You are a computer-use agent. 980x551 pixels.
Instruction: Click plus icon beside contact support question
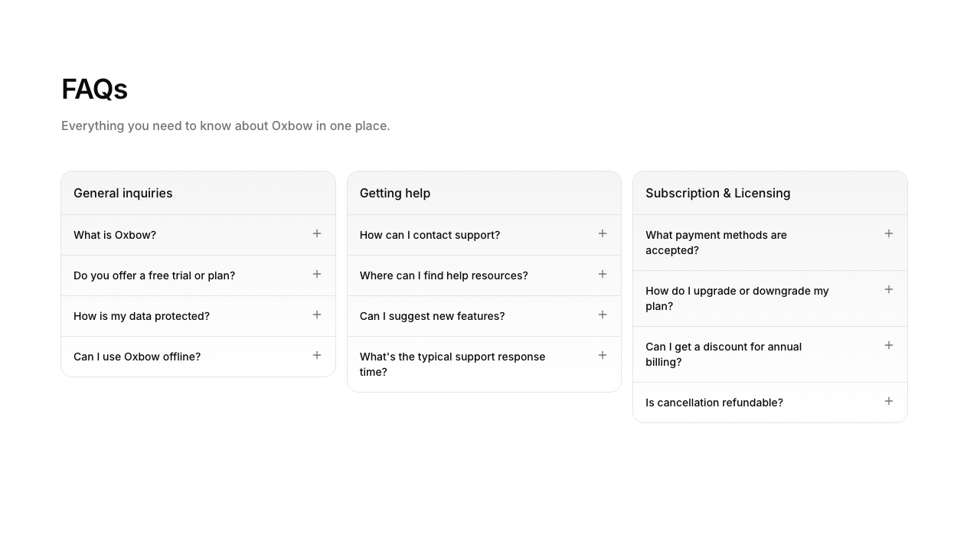[603, 233]
